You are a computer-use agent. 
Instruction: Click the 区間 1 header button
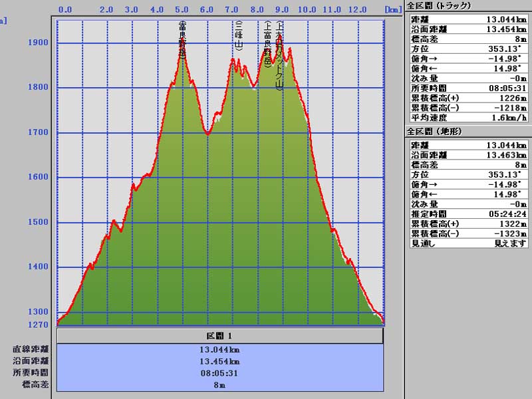coord(219,336)
